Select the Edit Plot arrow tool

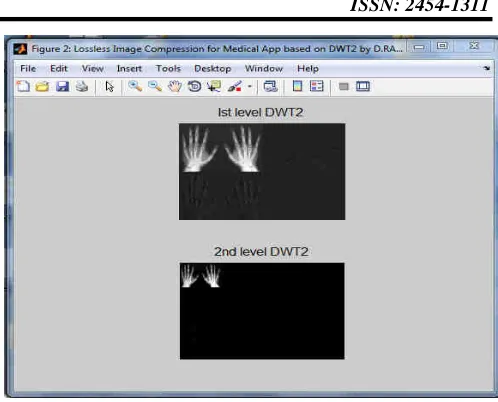coord(109,87)
